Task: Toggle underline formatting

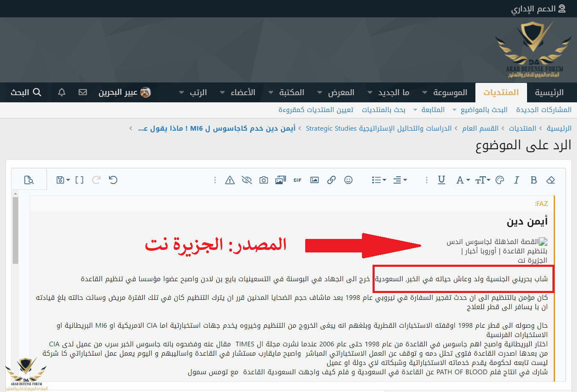Action: tap(441, 180)
